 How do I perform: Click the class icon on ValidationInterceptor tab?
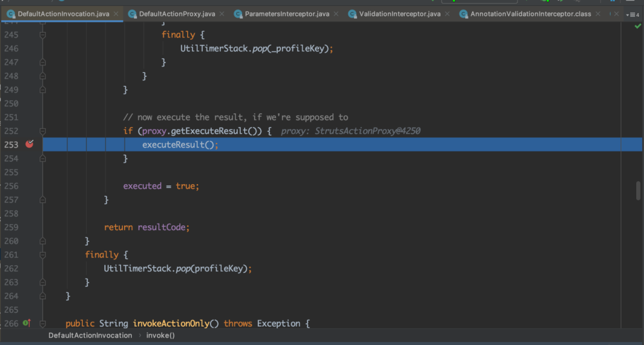[352, 14]
